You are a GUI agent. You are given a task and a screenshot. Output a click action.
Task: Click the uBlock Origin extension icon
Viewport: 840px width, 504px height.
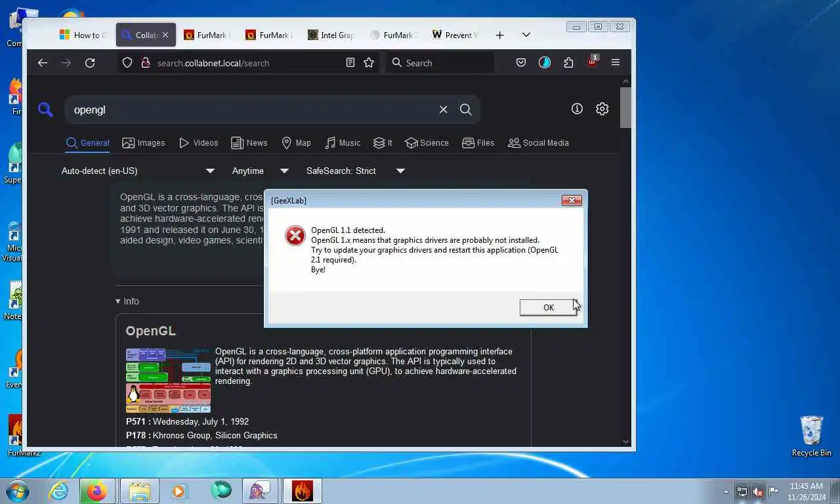pyautogui.click(x=593, y=62)
